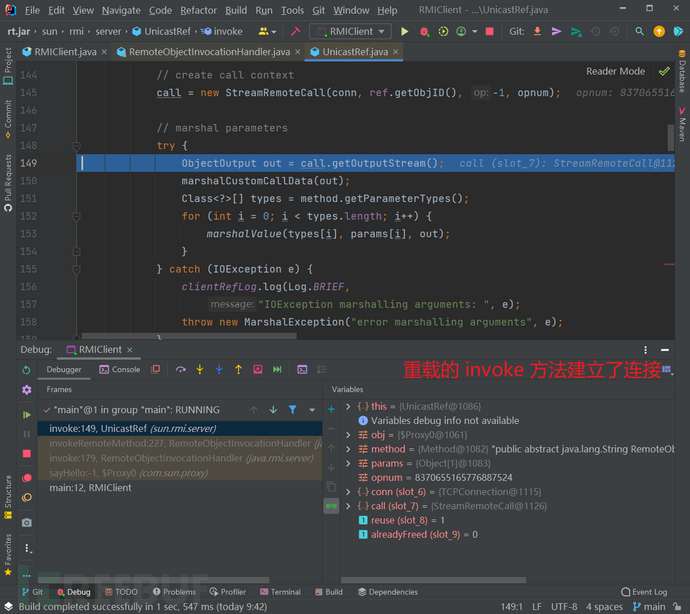Screen dimensions: 690x614
Task: Click the Debug bug icon in top toolbar
Action: coord(424,31)
